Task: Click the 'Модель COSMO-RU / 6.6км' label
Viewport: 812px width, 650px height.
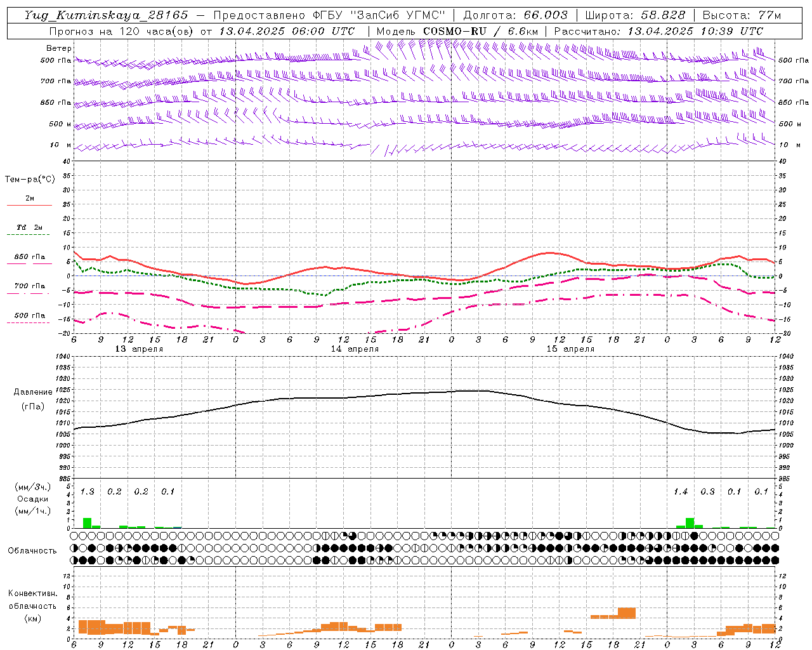Action: point(457,31)
